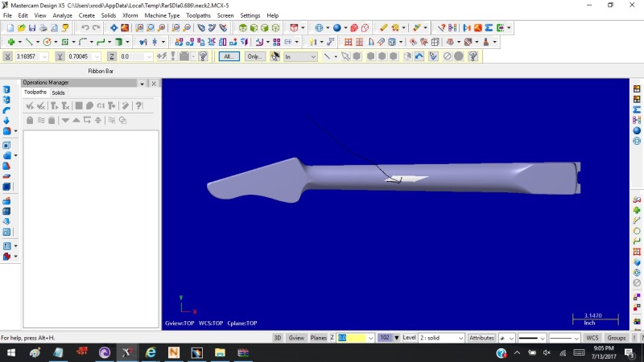The width and height of the screenshot is (644, 362).
Task: Open the Xform menu
Action: pyautogui.click(x=130, y=15)
